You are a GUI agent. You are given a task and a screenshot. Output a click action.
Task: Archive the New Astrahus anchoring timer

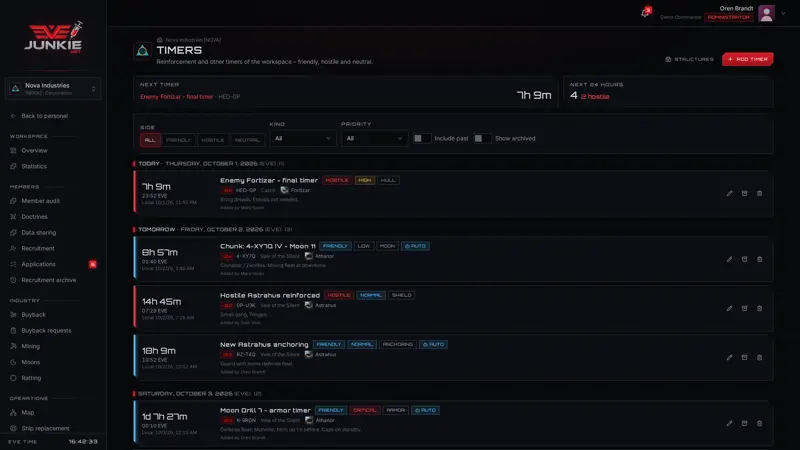point(744,358)
